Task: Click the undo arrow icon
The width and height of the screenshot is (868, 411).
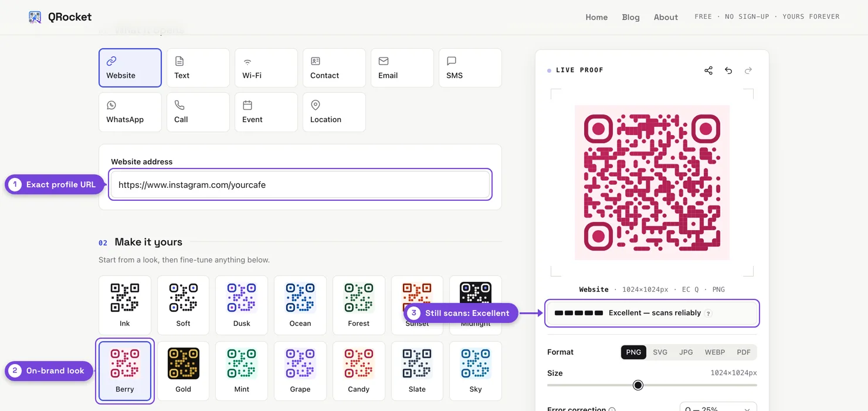Action: (x=728, y=70)
